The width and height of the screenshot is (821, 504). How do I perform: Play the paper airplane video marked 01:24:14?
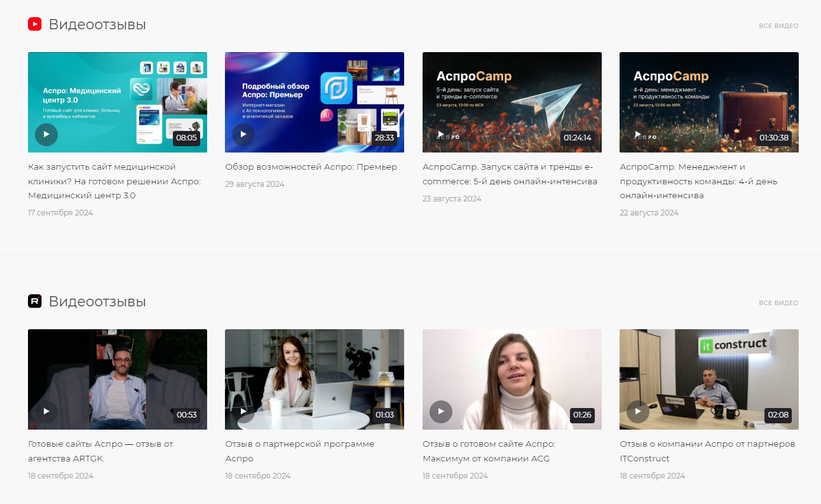pyautogui.click(x=441, y=135)
